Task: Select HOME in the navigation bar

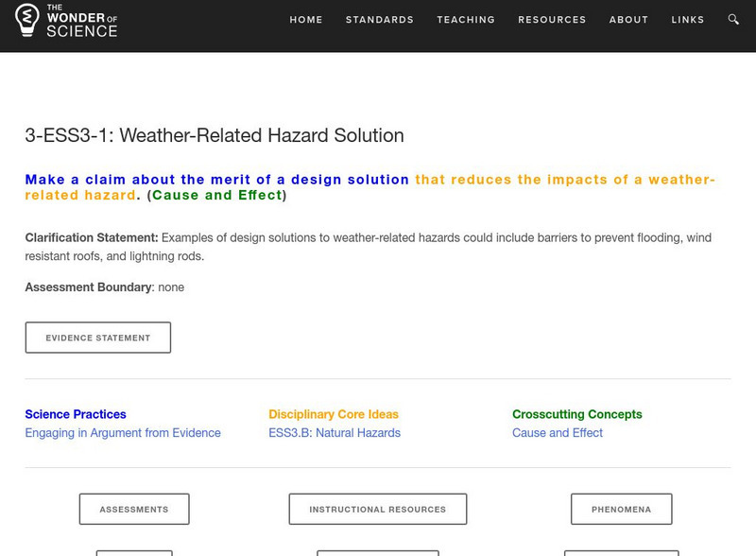Action: (x=305, y=19)
